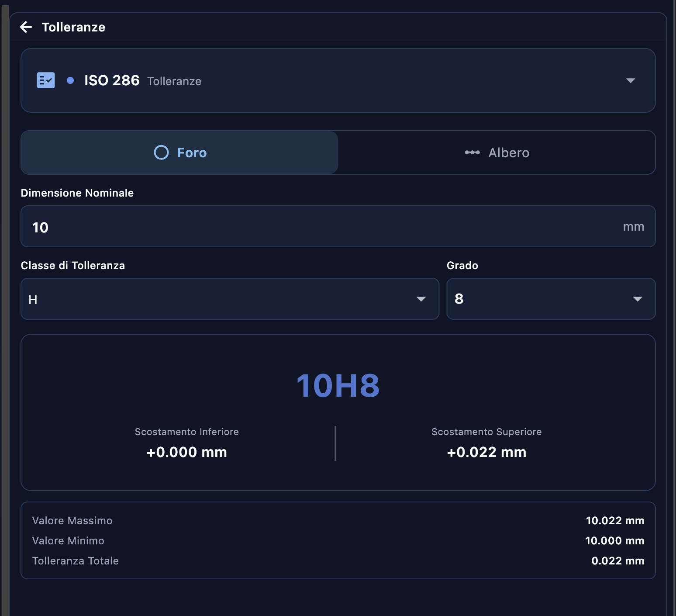Click the Valore Massimo value 10.022 mm
This screenshot has width=676, height=616.
pos(615,521)
